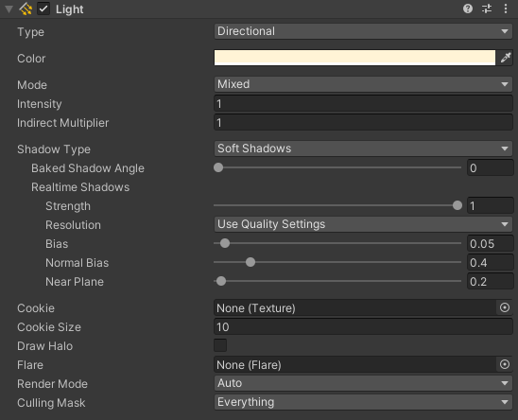Open the Cookie texture object picker
The image size is (518, 420).
pos(505,307)
